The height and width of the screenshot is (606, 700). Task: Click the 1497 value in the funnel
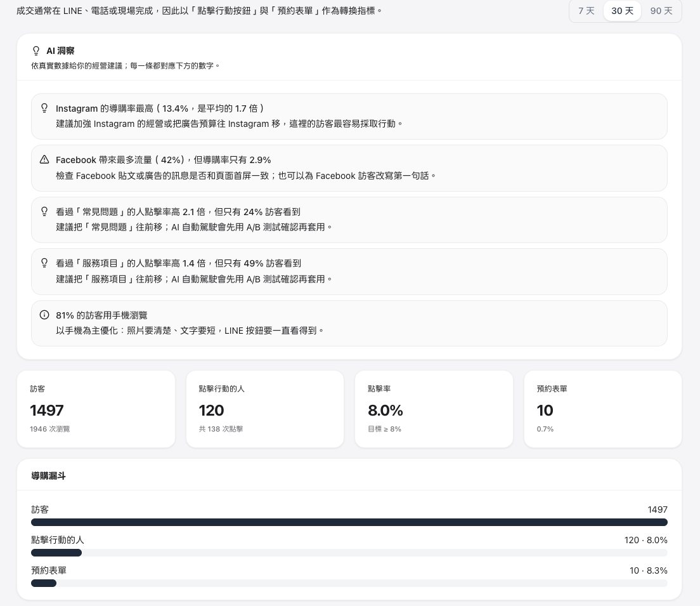coord(658,510)
